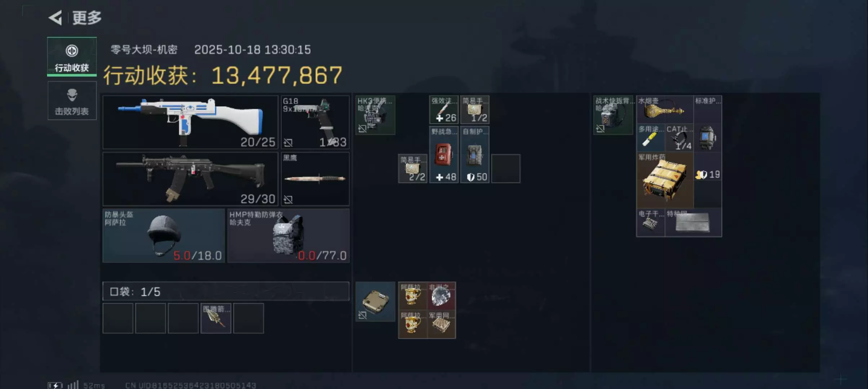Image resolution: width=868 pixels, height=389 pixels.
Task: Select the 战术快拆背包 backpack item
Action: pyautogui.click(x=613, y=115)
